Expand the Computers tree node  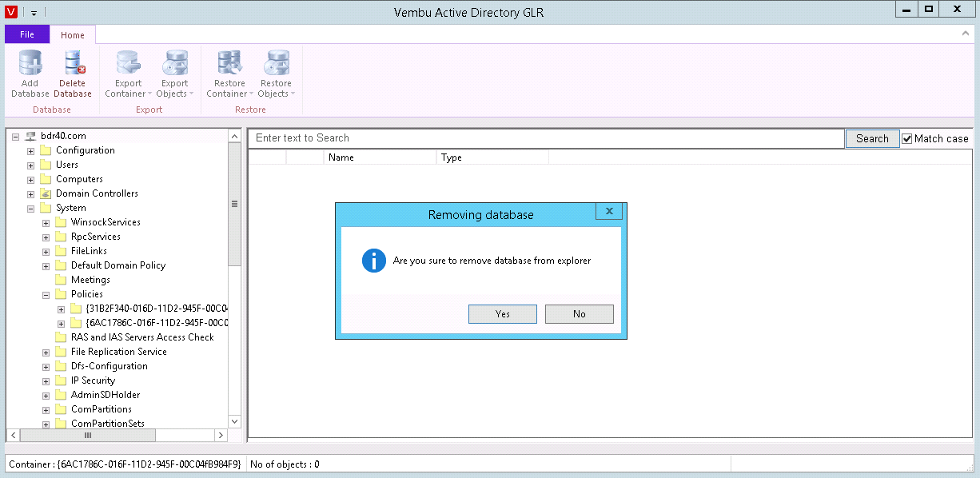[x=31, y=179]
